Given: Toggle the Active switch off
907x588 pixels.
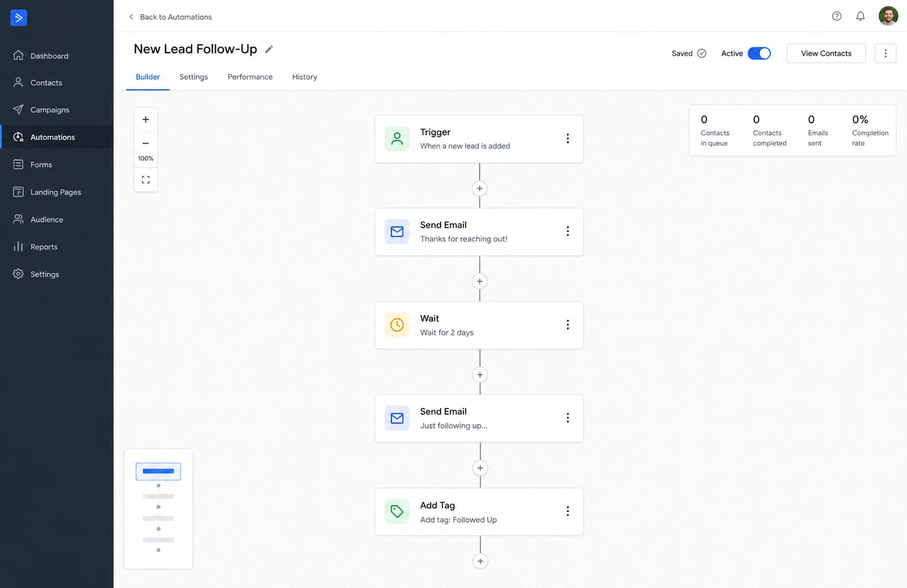Looking at the screenshot, I should click(759, 54).
